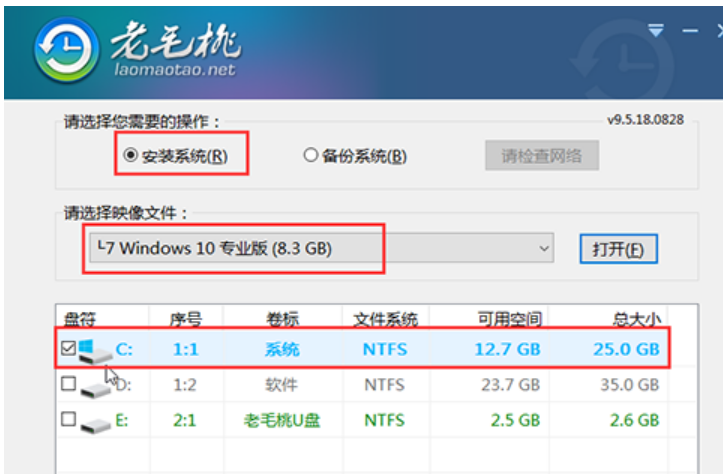Open the Windows 10 专业版 image dropdown
This screenshot has width=723, height=474.
(x=321, y=248)
